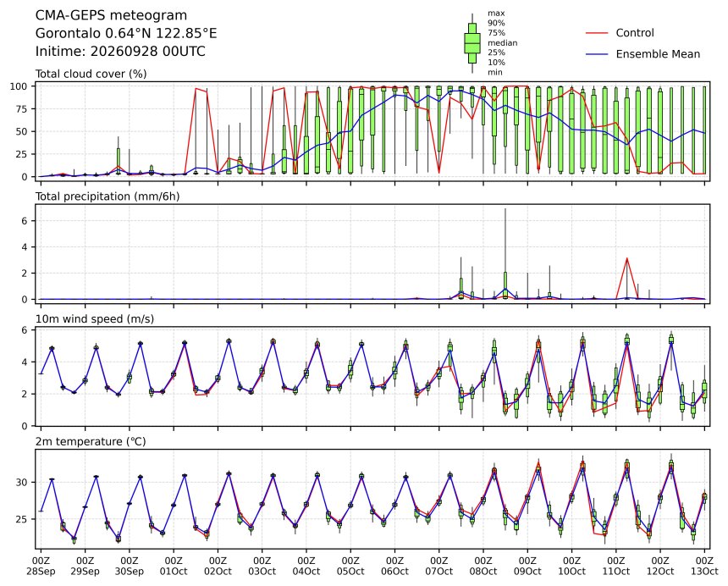Viewport: 728px width, 586px height.
Task: Click the 00Z 09Oct time axis label
Action: click(x=527, y=566)
